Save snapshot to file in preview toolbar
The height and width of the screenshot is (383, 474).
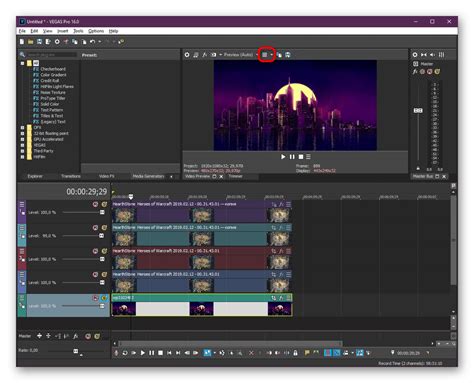pyautogui.click(x=288, y=55)
